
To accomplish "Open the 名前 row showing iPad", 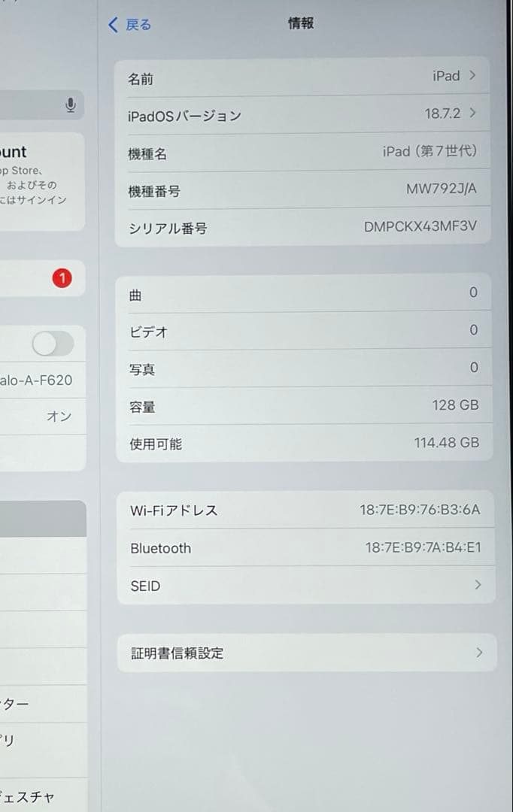I will click(x=302, y=77).
